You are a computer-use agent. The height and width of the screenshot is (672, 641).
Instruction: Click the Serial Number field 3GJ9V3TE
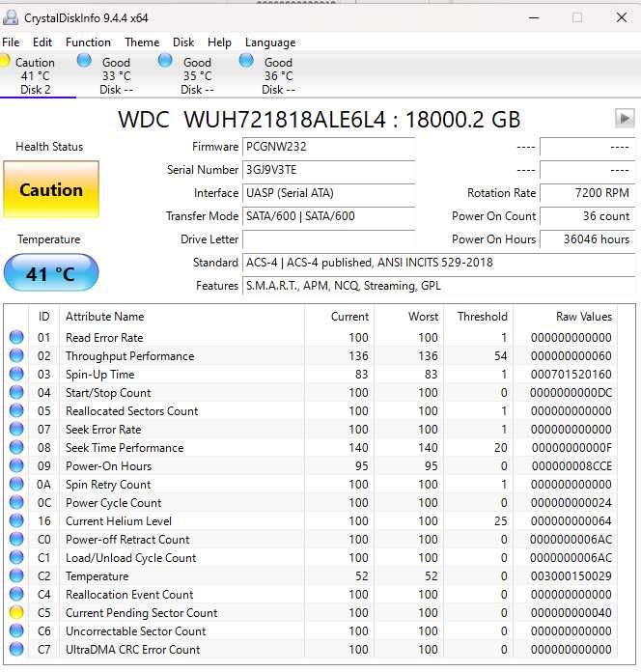tap(328, 170)
